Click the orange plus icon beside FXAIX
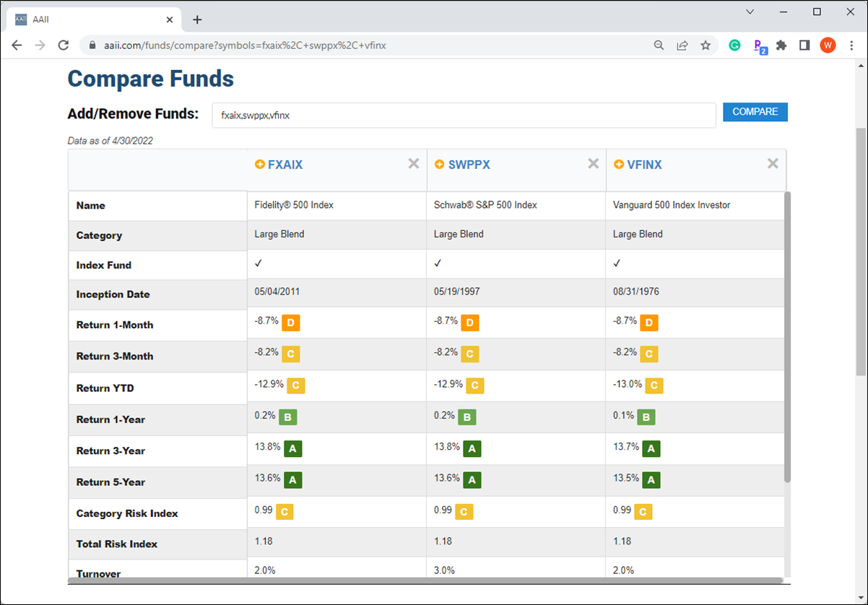Screen dimensions: 868x605 coord(260,165)
